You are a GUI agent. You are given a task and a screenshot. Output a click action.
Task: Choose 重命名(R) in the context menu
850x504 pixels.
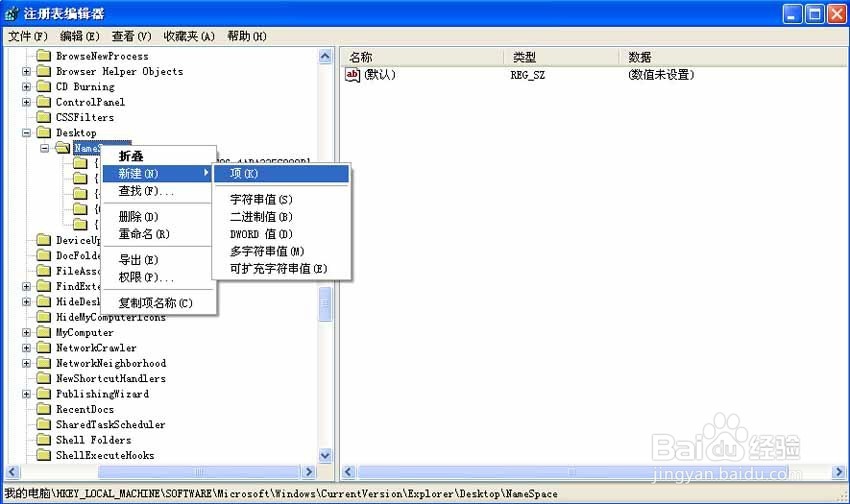coord(157,234)
